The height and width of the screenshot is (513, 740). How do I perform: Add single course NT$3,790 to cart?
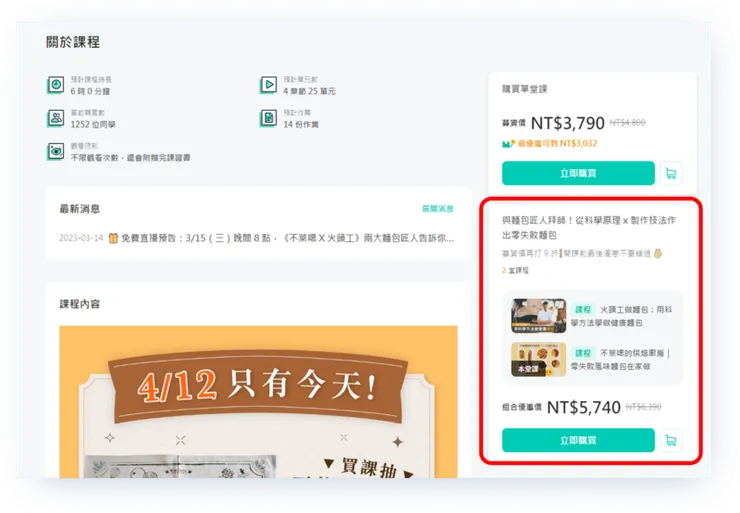[671, 173]
